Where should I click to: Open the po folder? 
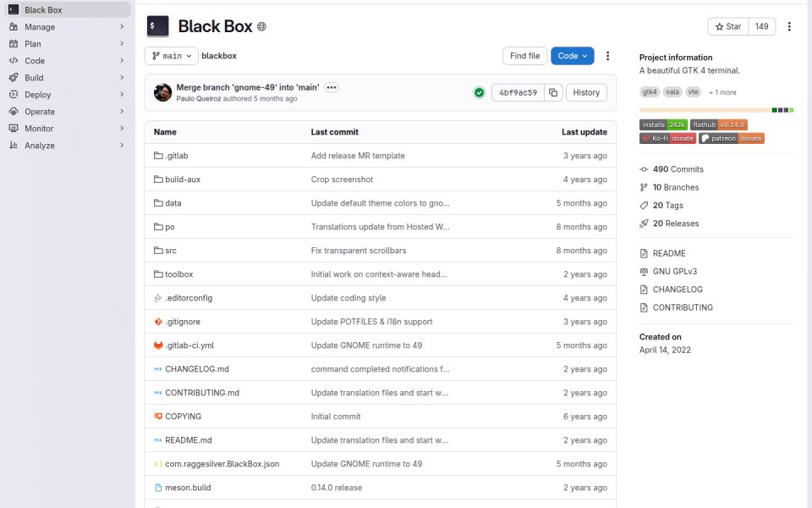click(x=170, y=227)
